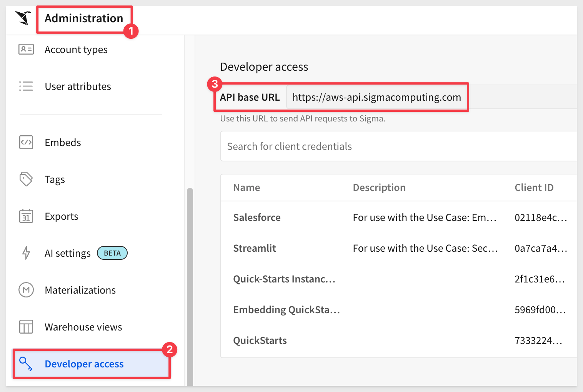Open the Account types menu item
The width and height of the screenshot is (583, 392).
[76, 50]
